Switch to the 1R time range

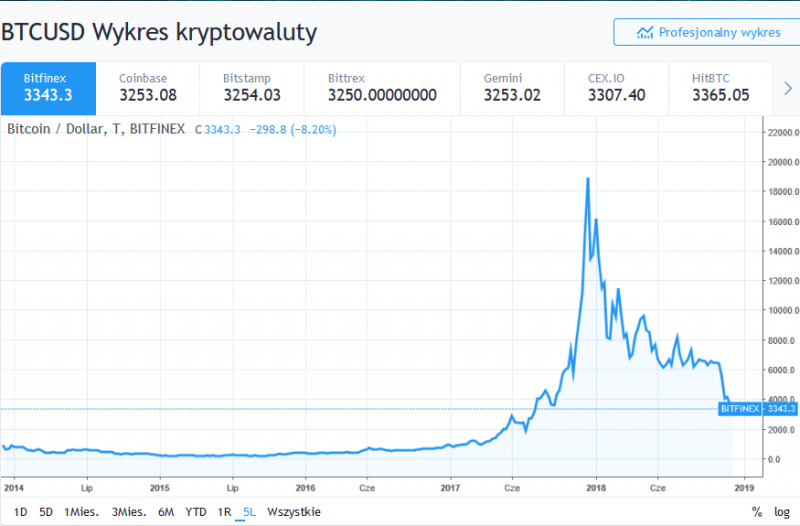coord(225,511)
